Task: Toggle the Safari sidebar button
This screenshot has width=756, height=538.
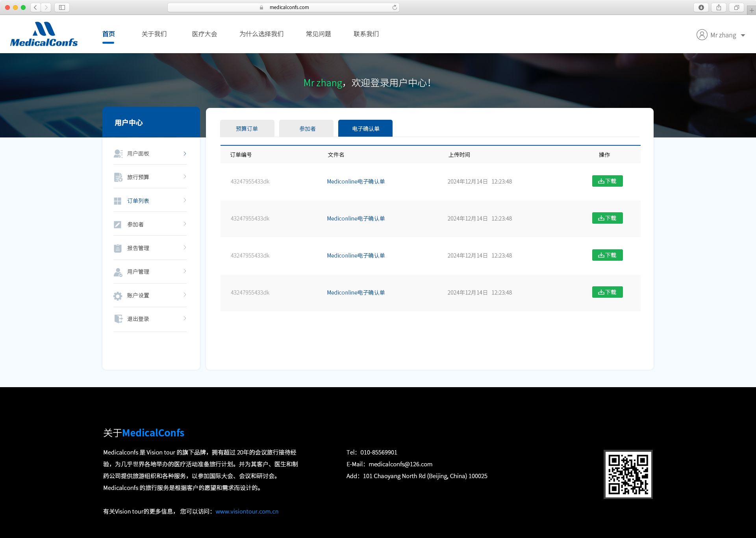Action: point(62,7)
